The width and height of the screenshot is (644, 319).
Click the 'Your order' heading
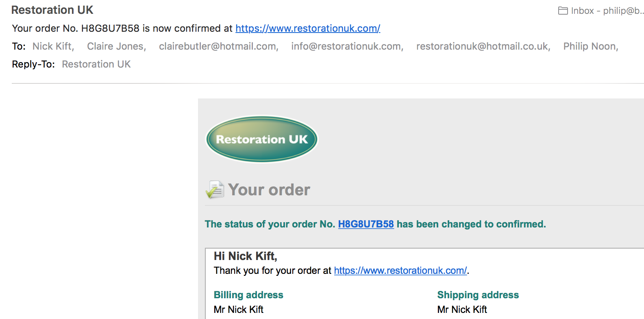(x=269, y=190)
